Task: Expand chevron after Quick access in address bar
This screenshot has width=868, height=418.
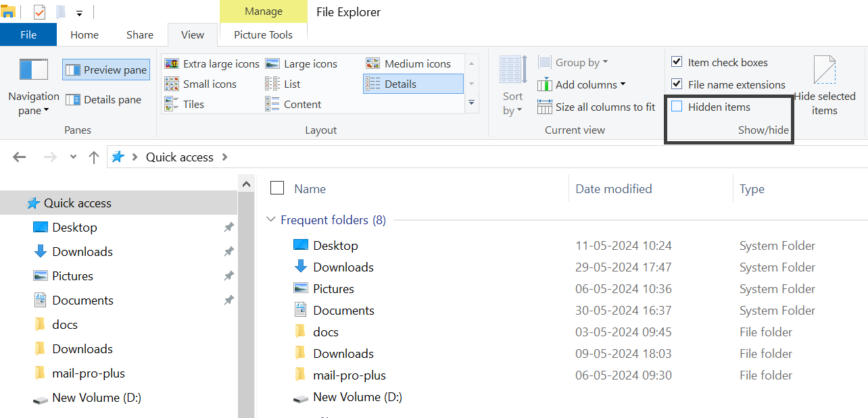Action: (225, 157)
